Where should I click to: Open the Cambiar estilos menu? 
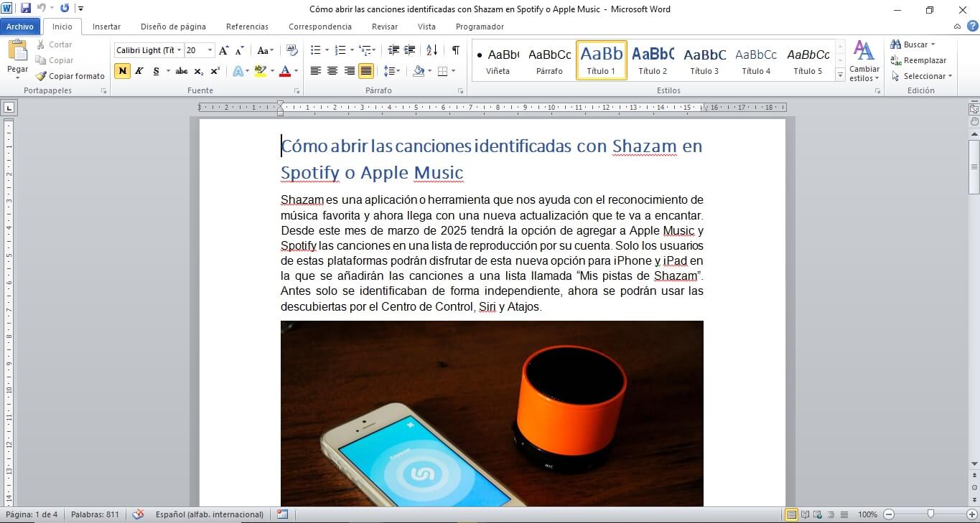click(x=864, y=61)
